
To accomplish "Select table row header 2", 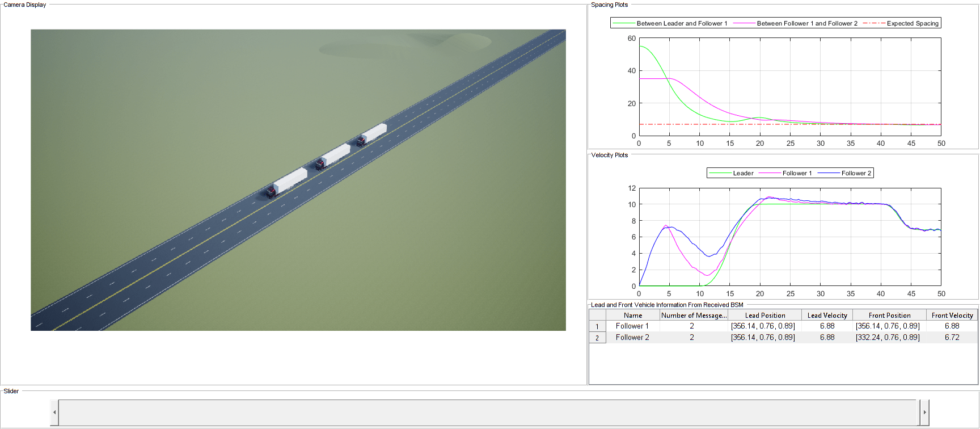I will (597, 338).
